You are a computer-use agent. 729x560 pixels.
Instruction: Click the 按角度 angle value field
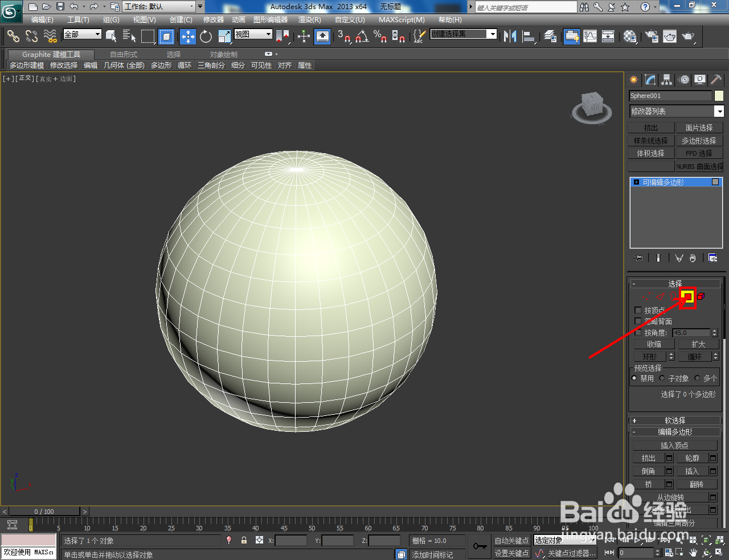(x=692, y=332)
